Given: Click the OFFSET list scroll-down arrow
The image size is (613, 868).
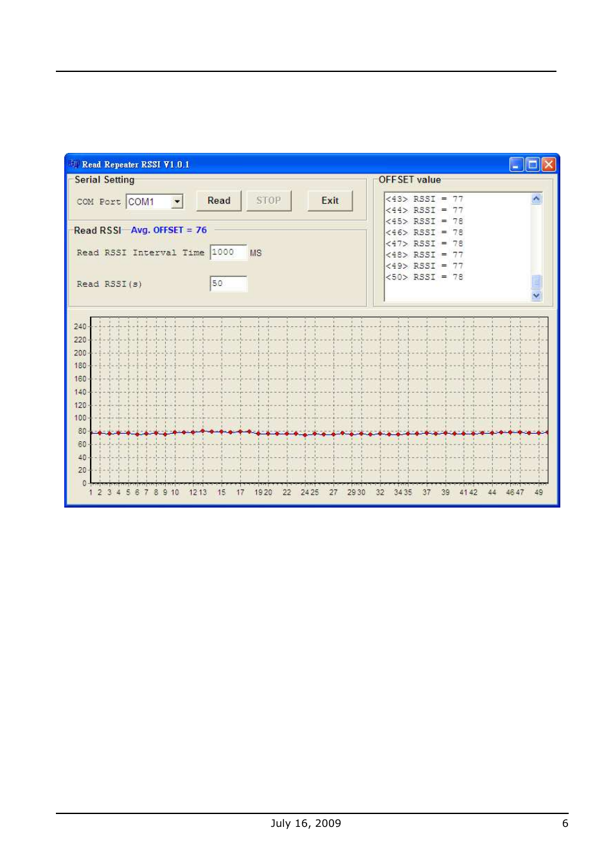Looking at the screenshot, I should pos(537,296).
